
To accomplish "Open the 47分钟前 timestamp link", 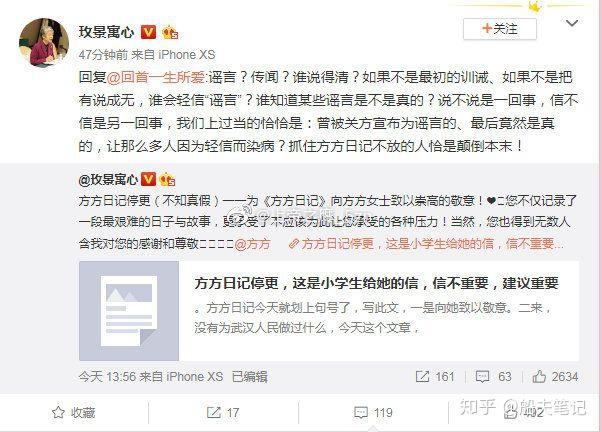I will tap(103, 55).
